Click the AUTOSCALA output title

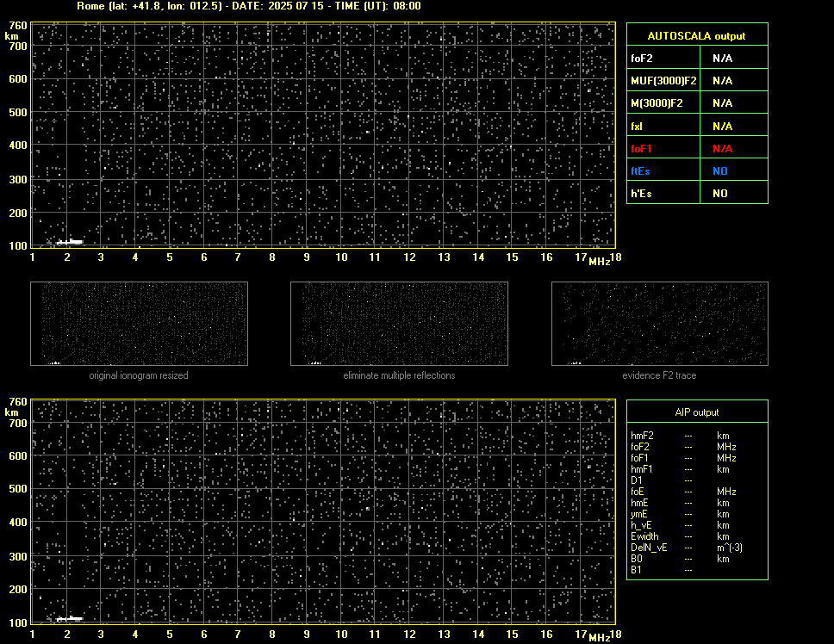coord(696,36)
